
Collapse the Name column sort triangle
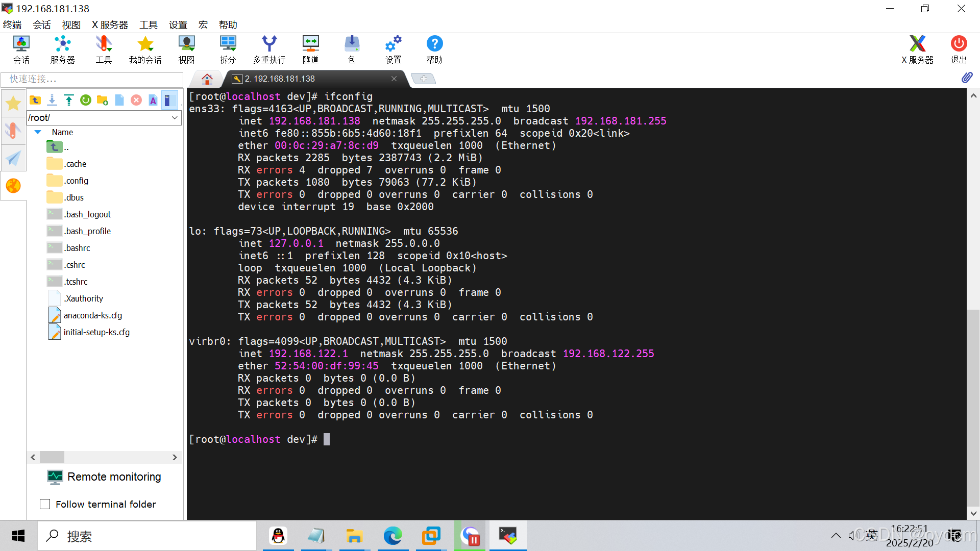pos(38,132)
